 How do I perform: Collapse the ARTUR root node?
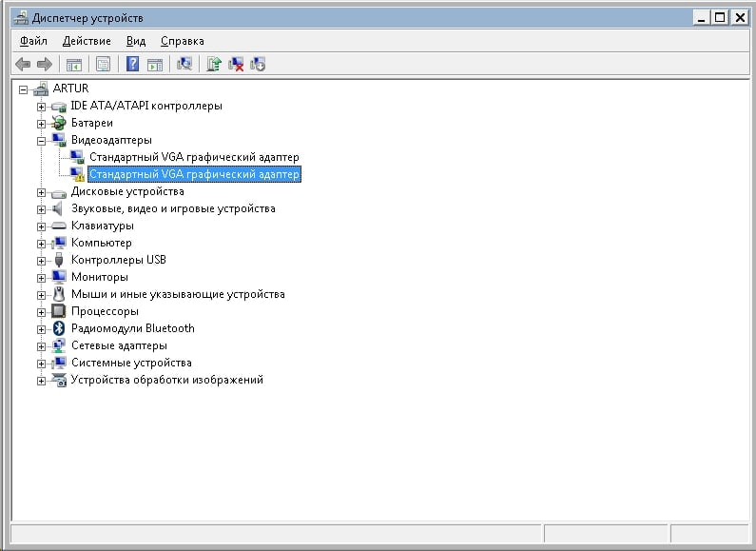tap(23, 89)
